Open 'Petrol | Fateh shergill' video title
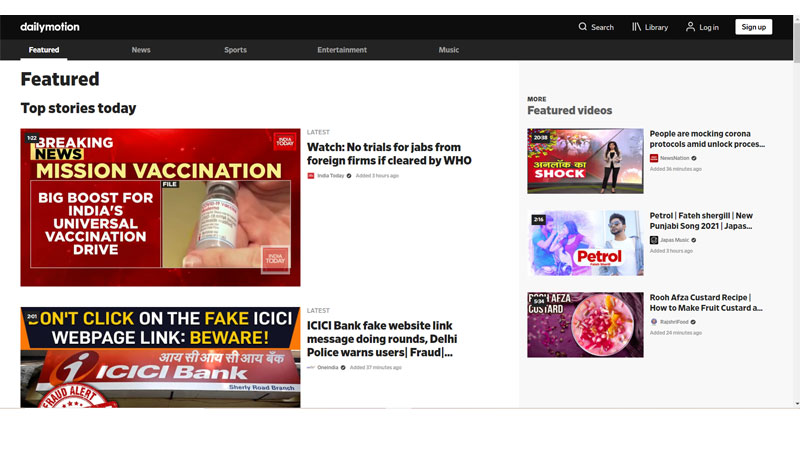The image size is (800, 450). (x=701, y=221)
